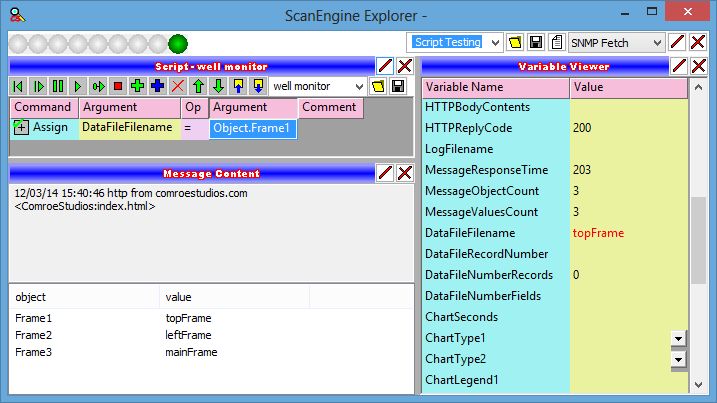Click the Variable Viewer vertical scrollbar

point(698,240)
